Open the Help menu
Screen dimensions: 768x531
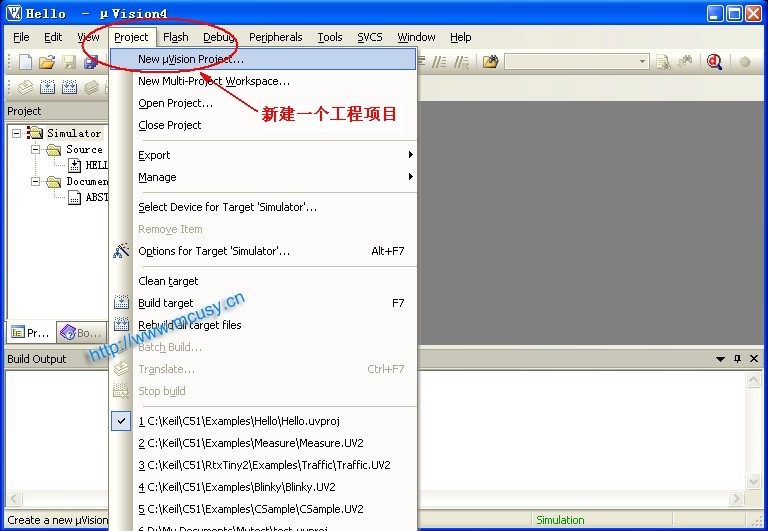click(x=460, y=37)
